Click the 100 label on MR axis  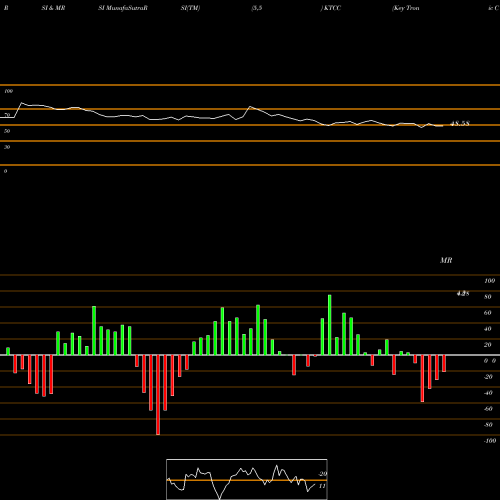(490, 281)
